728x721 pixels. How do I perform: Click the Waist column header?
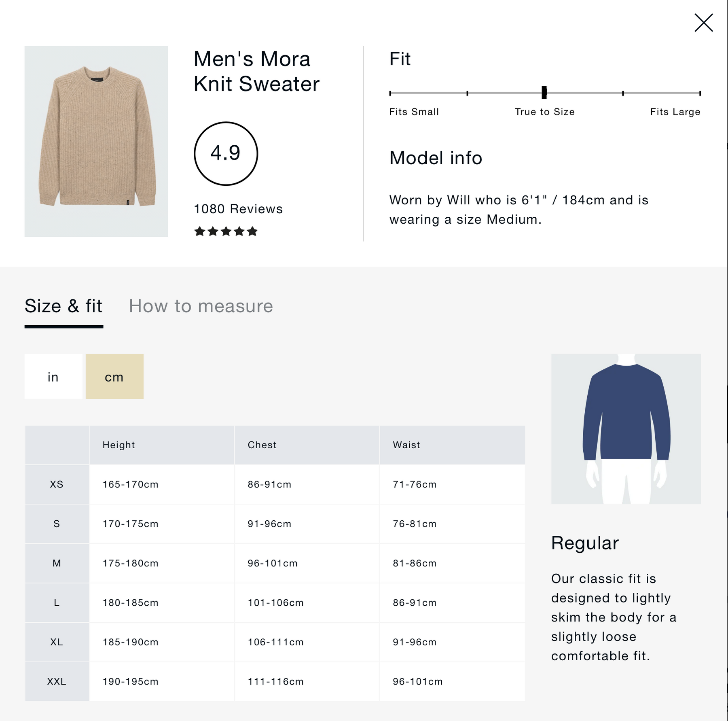406,445
